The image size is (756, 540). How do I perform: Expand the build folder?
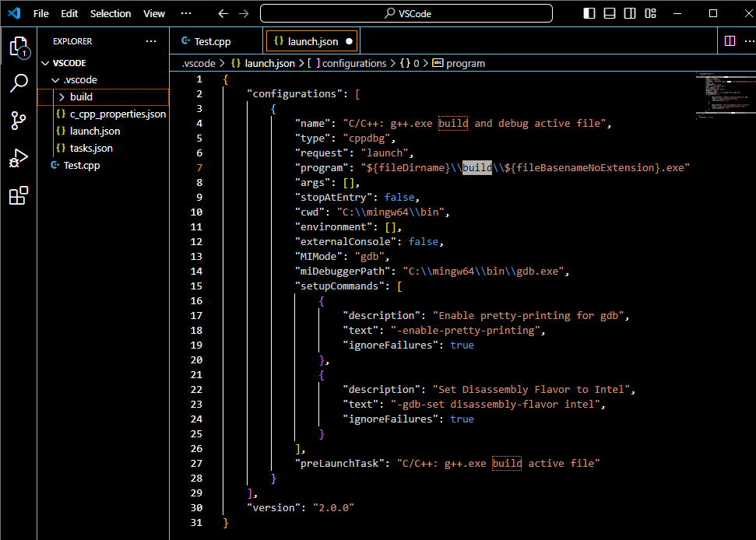[104, 96]
